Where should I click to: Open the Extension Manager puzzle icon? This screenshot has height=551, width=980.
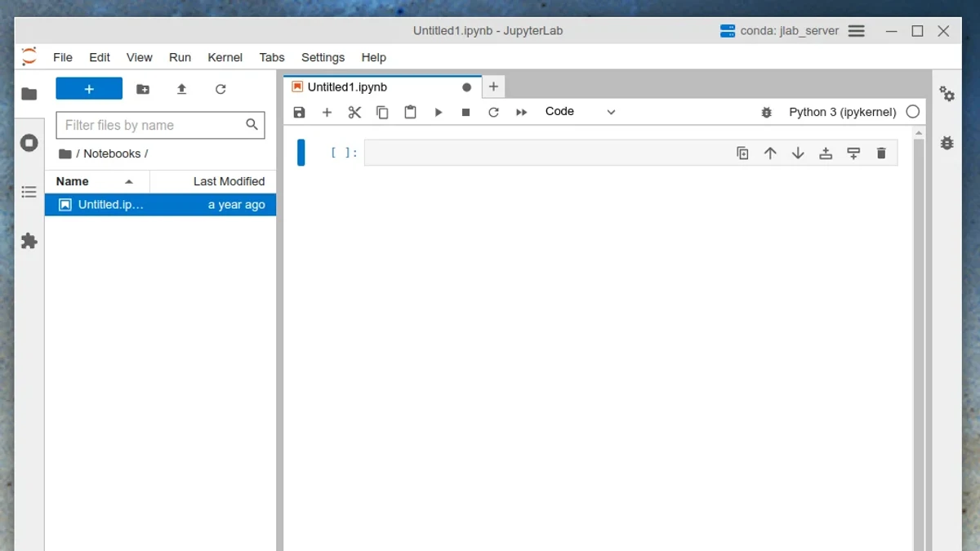click(x=29, y=241)
